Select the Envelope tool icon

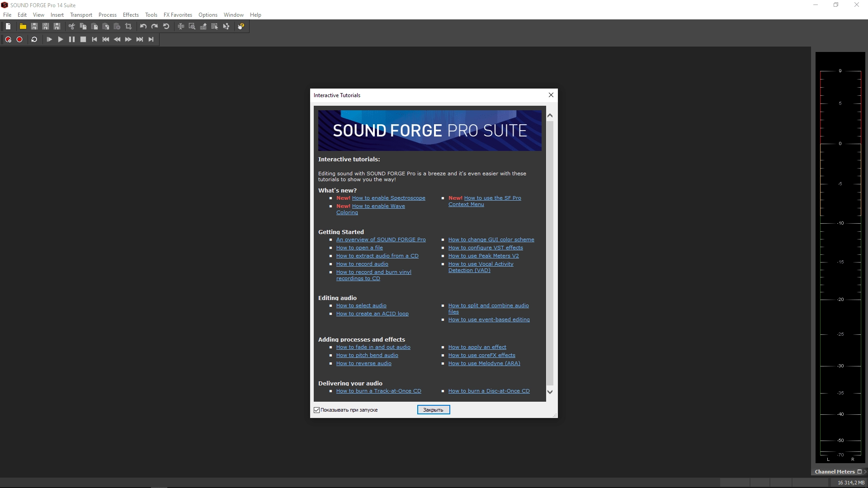[x=226, y=26]
